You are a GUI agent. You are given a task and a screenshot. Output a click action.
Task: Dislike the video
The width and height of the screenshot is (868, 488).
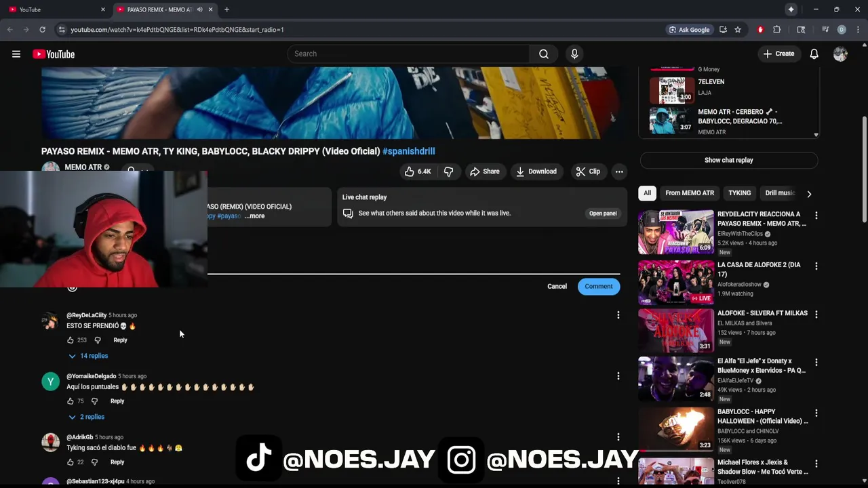coord(448,171)
